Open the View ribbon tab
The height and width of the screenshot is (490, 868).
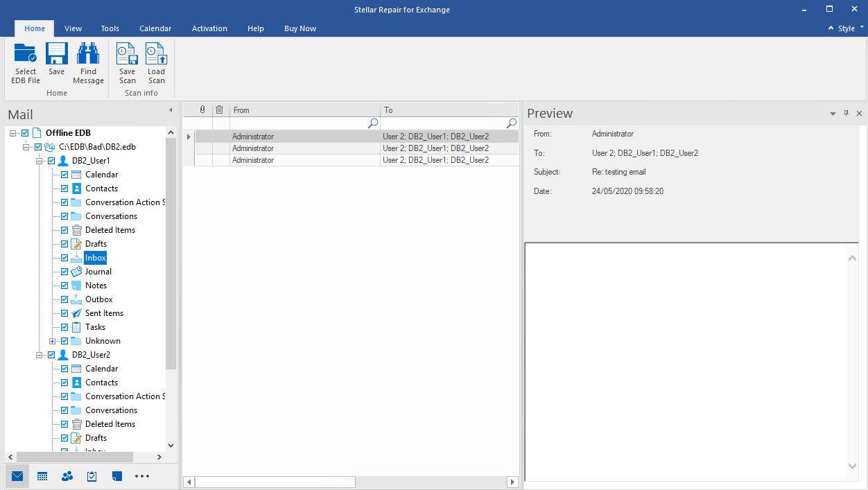coord(73,28)
